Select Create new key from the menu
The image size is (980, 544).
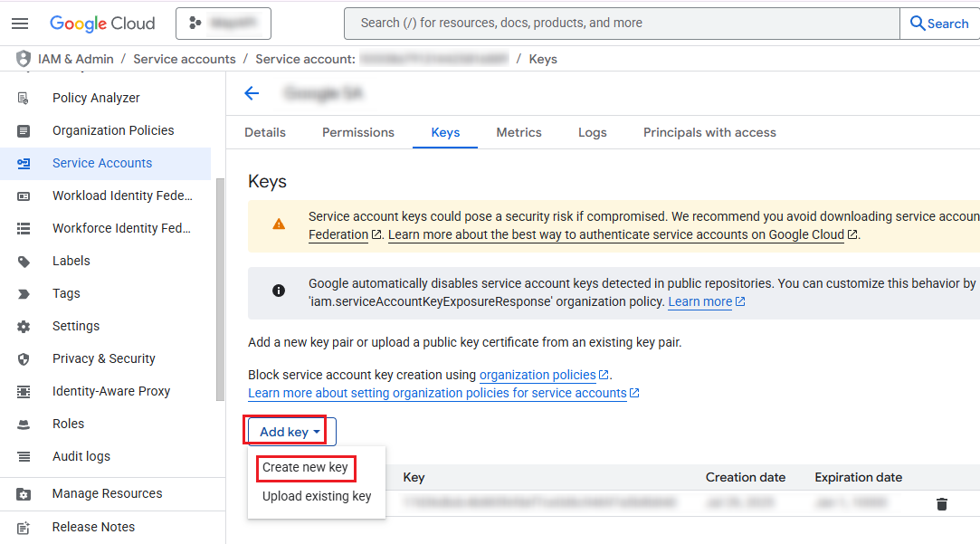[x=306, y=468]
